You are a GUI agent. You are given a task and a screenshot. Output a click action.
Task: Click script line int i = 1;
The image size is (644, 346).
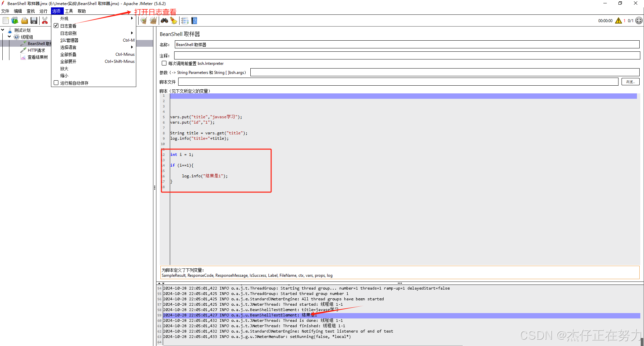point(182,155)
